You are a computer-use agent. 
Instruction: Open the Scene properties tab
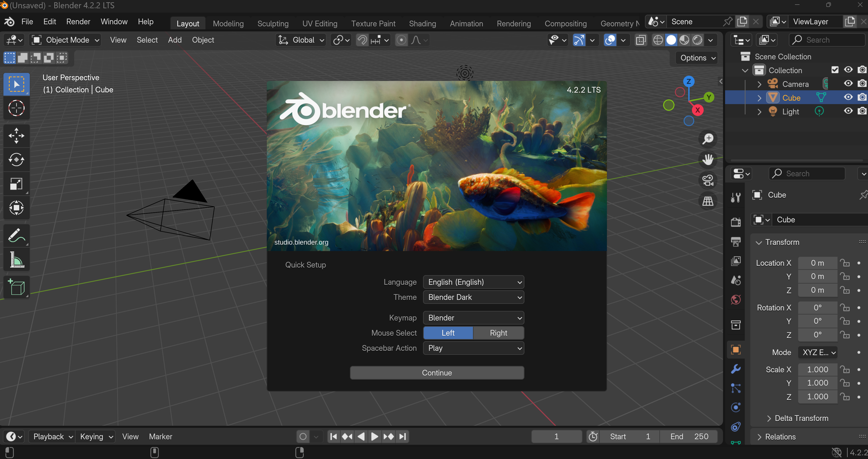tap(736, 280)
